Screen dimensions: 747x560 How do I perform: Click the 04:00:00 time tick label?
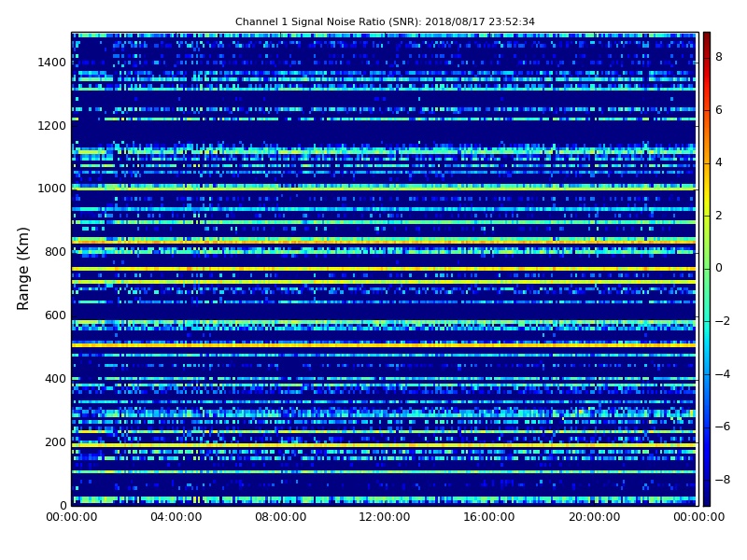pyautogui.click(x=176, y=517)
